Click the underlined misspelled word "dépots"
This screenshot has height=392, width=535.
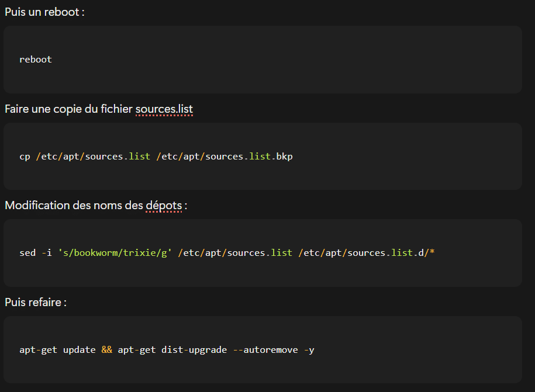pyautogui.click(x=164, y=206)
